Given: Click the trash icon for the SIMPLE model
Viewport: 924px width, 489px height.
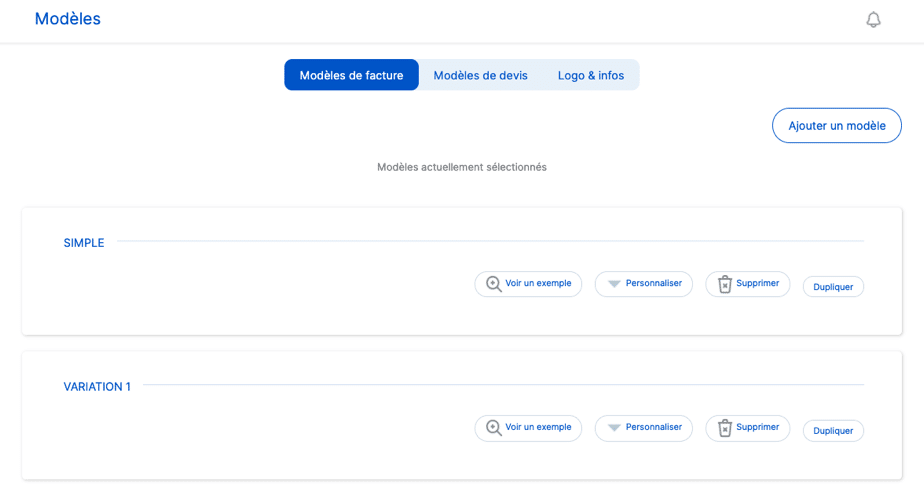Looking at the screenshot, I should point(725,284).
